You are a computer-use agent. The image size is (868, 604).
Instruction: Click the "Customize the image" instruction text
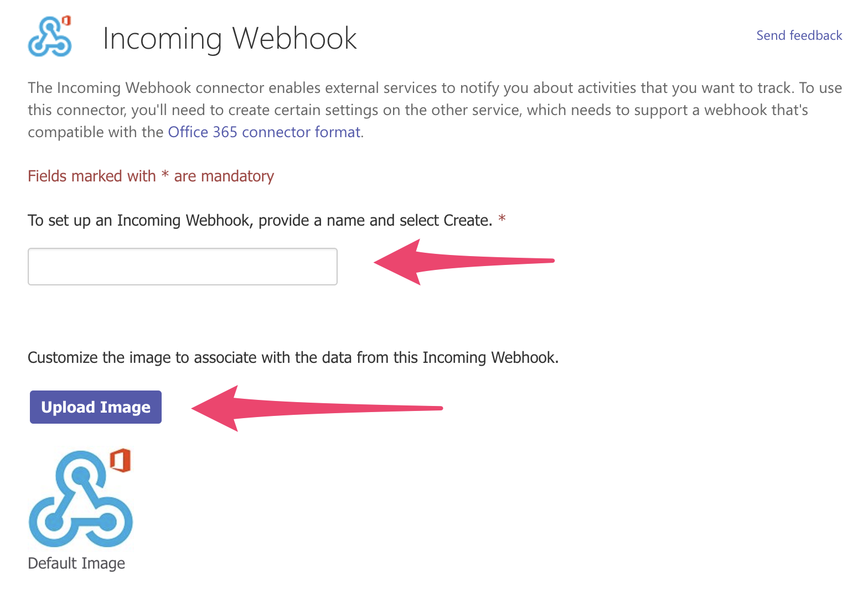click(x=293, y=357)
